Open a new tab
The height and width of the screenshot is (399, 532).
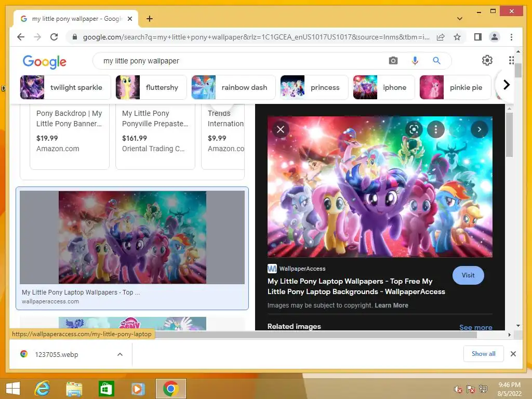click(149, 19)
